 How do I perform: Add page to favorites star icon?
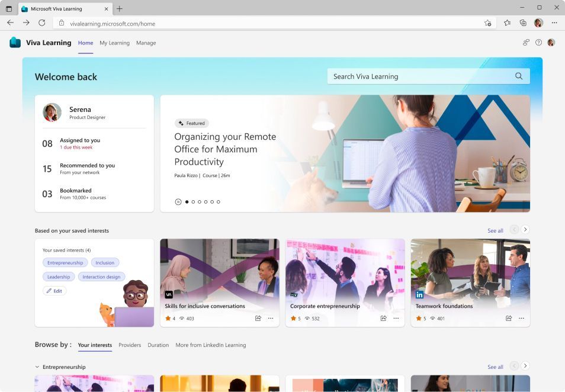pyautogui.click(x=487, y=23)
